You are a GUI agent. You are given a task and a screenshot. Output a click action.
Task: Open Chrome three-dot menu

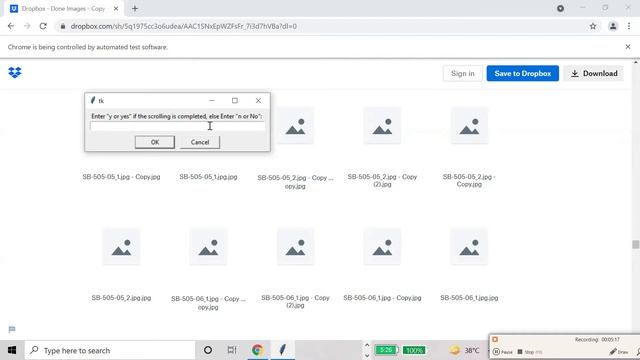pyautogui.click(x=629, y=26)
